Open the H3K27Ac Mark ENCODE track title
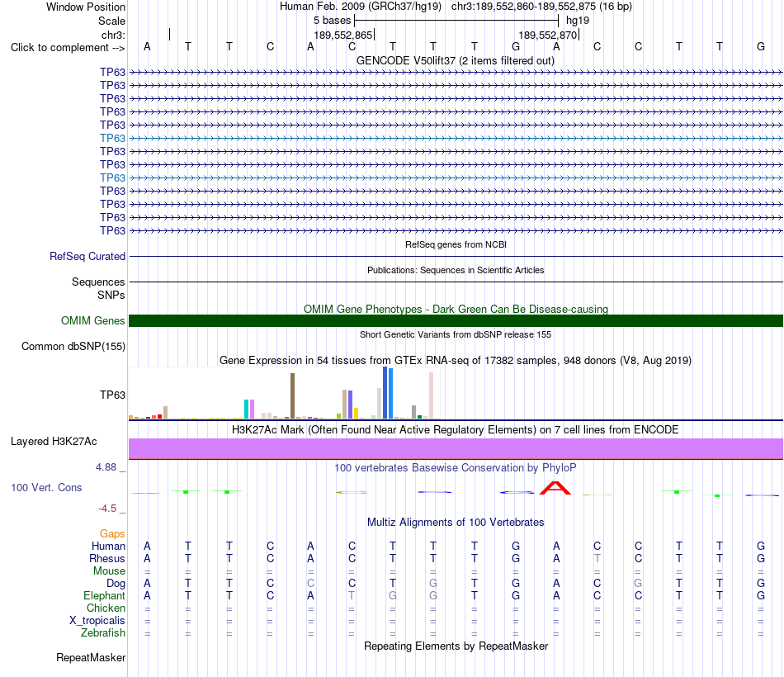 click(456, 430)
